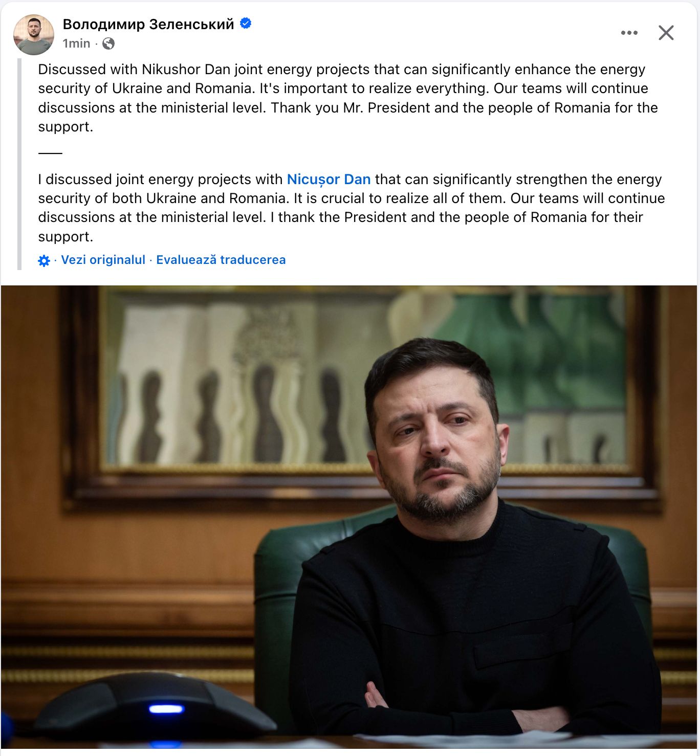Select Evaluează traducerea to rate translation
The height and width of the screenshot is (756, 700).
point(221,260)
